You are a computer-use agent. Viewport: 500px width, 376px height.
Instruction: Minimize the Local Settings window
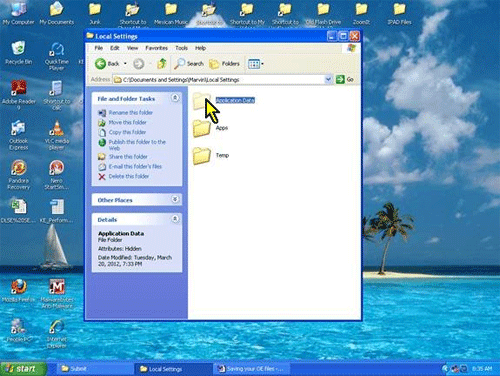[331, 36]
